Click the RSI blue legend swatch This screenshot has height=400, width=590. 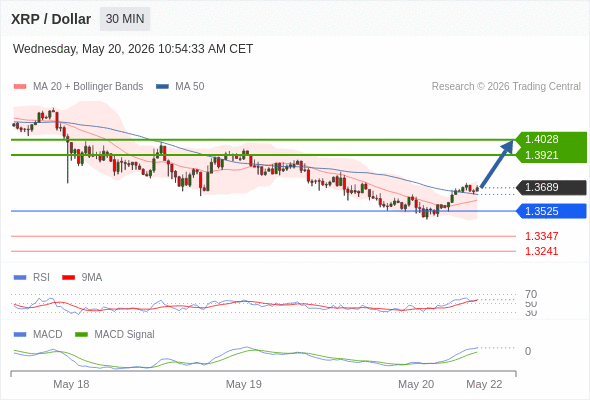click(x=20, y=278)
